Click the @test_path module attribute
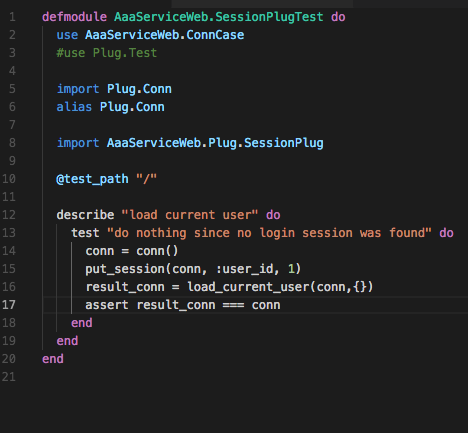 coord(92,179)
